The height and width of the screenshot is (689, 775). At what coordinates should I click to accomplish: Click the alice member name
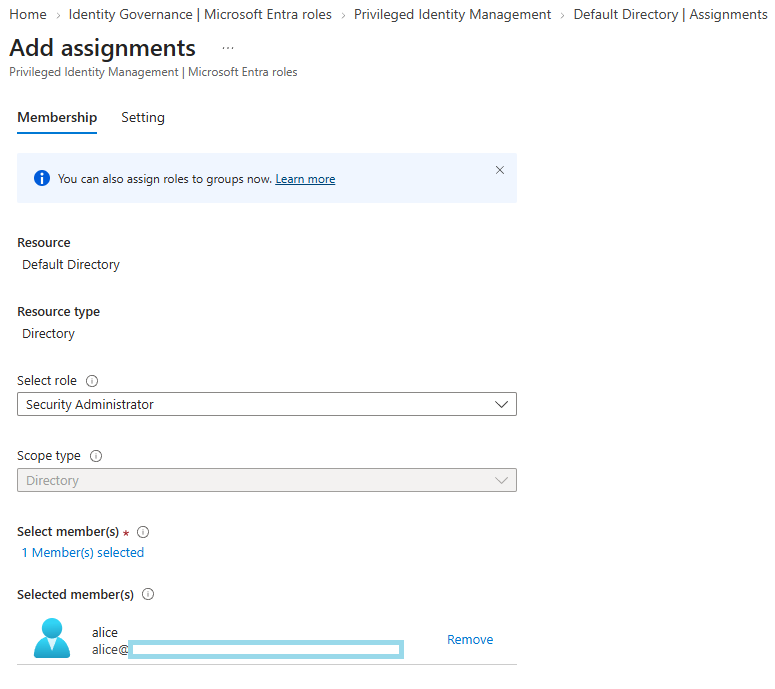coord(105,633)
